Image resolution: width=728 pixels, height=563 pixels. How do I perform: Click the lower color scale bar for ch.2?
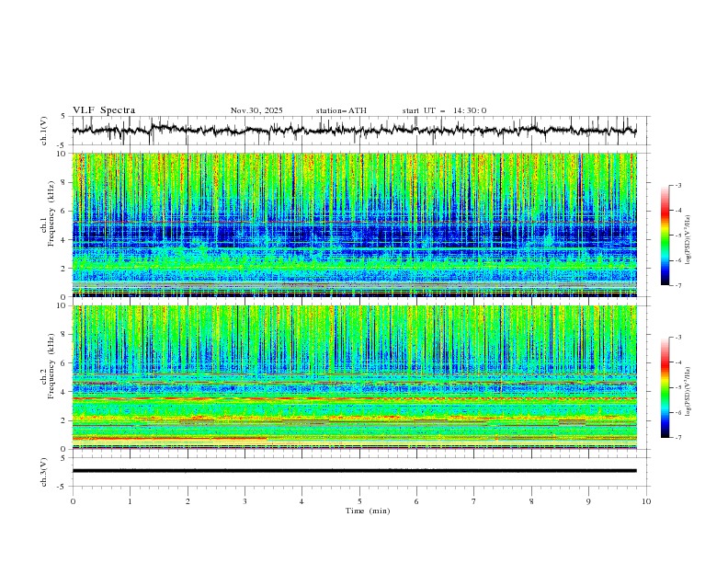click(x=665, y=387)
